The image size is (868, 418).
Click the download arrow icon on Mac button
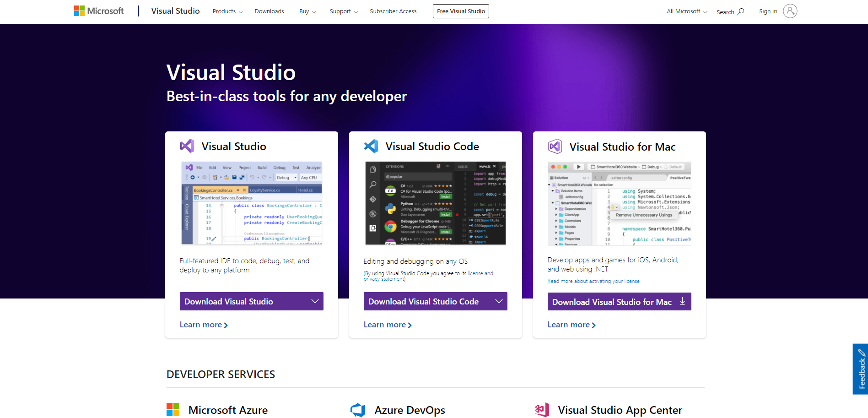683,301
